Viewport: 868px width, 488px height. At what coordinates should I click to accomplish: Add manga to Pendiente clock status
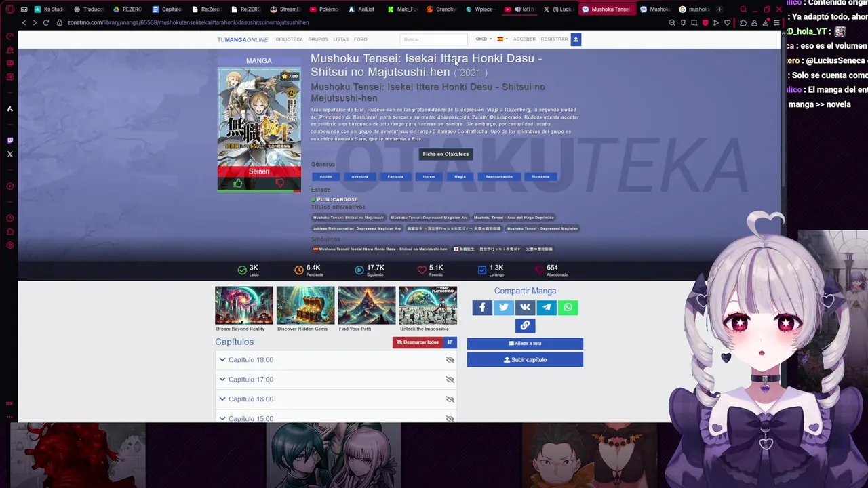click(299, 270)
